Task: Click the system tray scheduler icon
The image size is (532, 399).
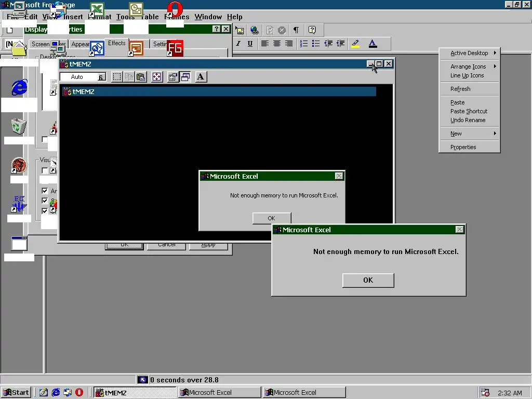Action: 486,393
